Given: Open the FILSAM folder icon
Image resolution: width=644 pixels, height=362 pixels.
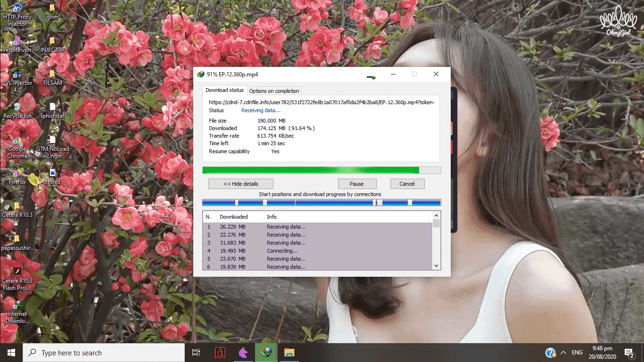Looking at the screenshot, I should [52, 77].
